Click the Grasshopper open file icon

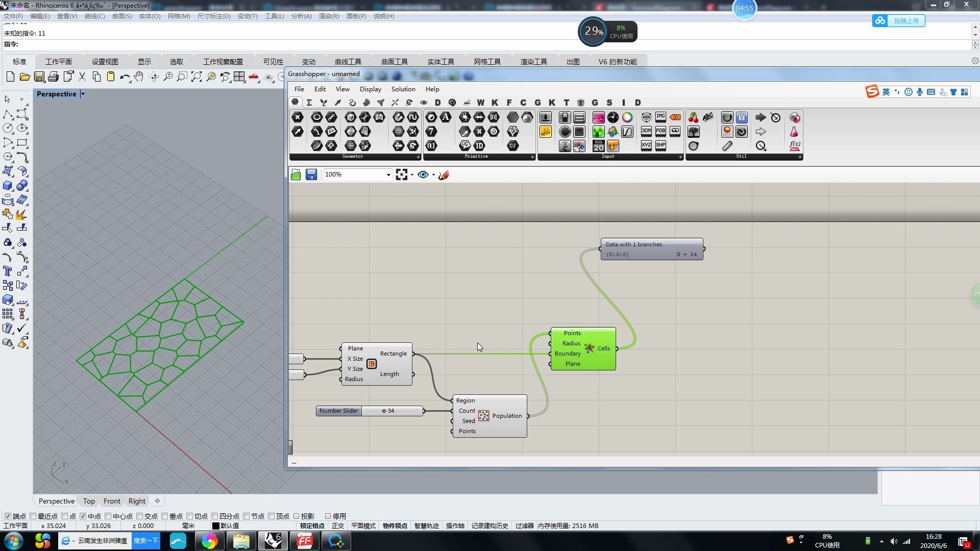pyautogui.click(x=296, y=175)
